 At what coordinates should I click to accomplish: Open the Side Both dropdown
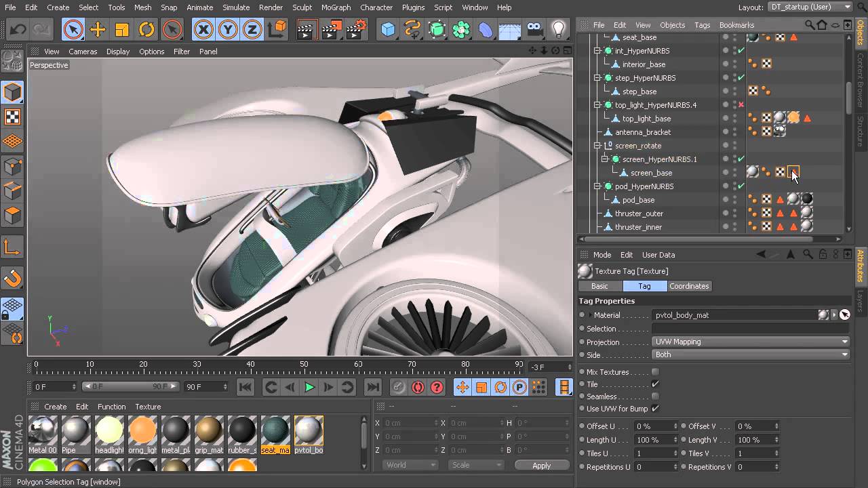(751, 354)
